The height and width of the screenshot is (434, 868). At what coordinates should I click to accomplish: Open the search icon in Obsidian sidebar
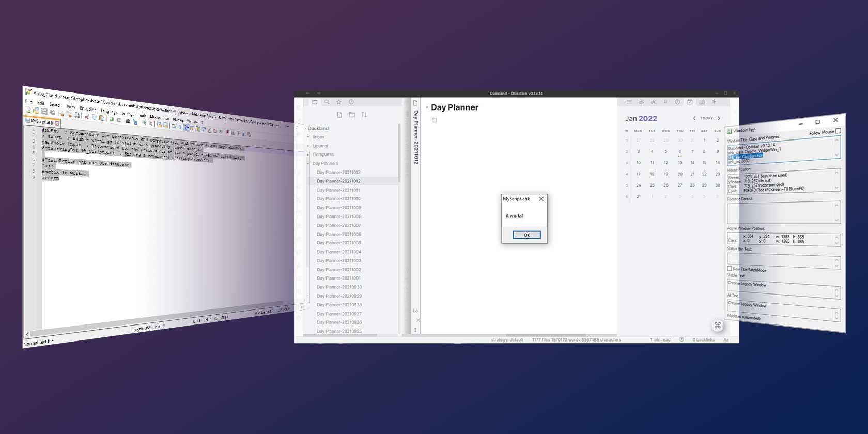tap(327, 102)
